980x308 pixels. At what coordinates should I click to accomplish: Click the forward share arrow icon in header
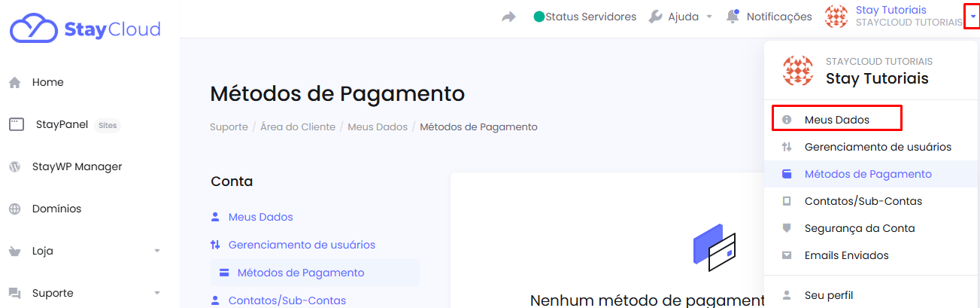pos(509,17)
